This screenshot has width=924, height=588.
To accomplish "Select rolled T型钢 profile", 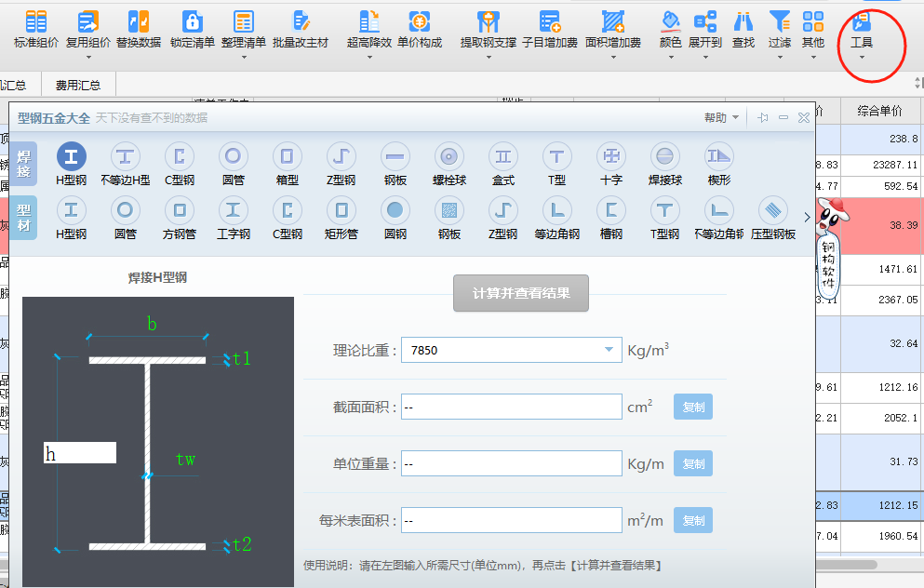I will (x=664, y=218).
